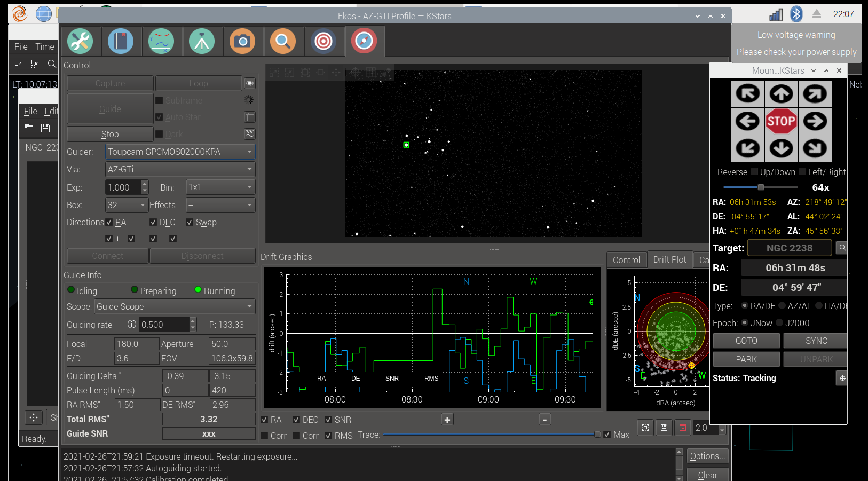The width and height of the screenshot is (868, 481).
Task: Switch to the Guide module tab
Action: pyautogui.click(x=364, y=41)
